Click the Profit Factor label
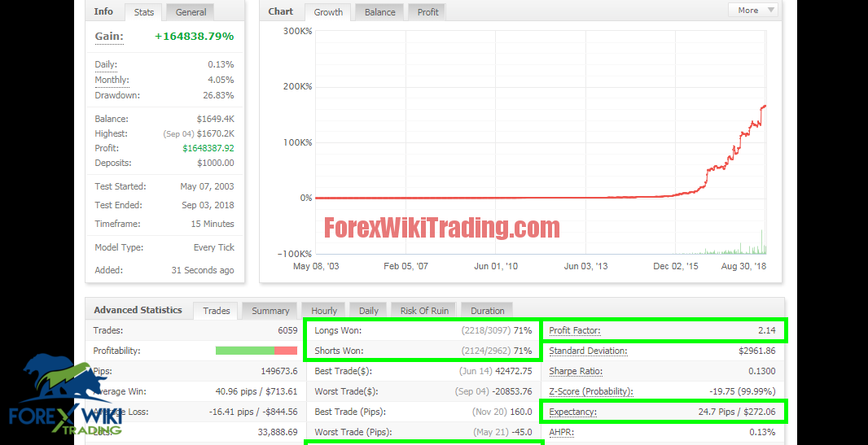Screen dimensions: 868x445 575,331
